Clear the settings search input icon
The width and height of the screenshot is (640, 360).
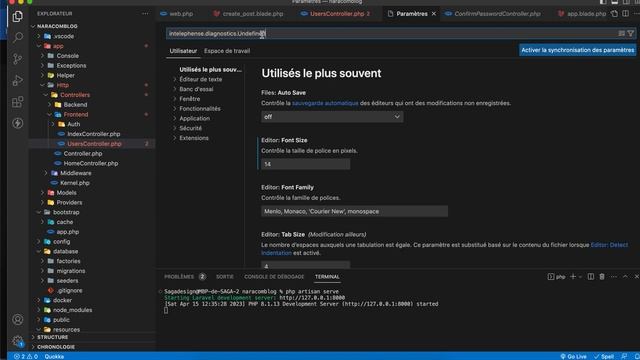click(621, 33)
